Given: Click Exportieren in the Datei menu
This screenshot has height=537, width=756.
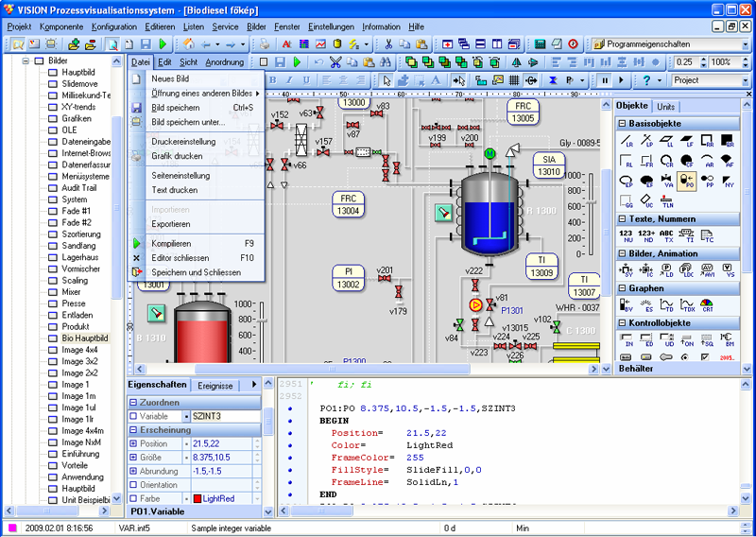Looking at the screenshot, I should pyautogui.click(x=170, y=224).
